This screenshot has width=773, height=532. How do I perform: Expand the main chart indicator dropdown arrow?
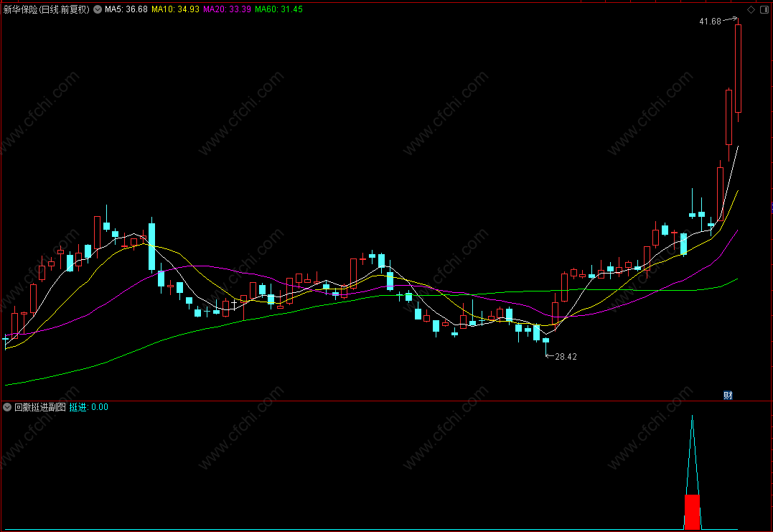coord(98,9)
